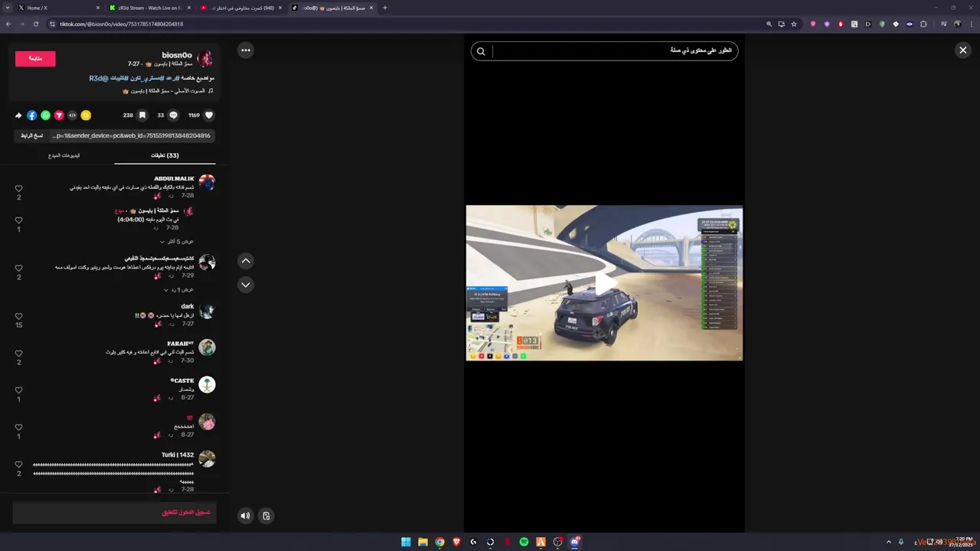This screenshot has width=980, height=551.
Task: Close the TikTok video viewer with X
Action: (962, 51)
